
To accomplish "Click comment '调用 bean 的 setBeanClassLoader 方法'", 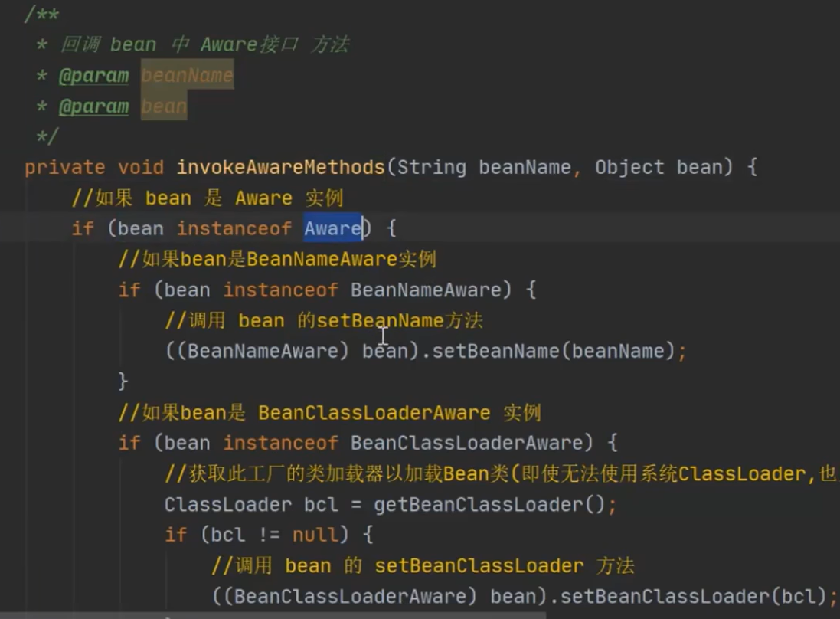I will [x=423, y=565].
